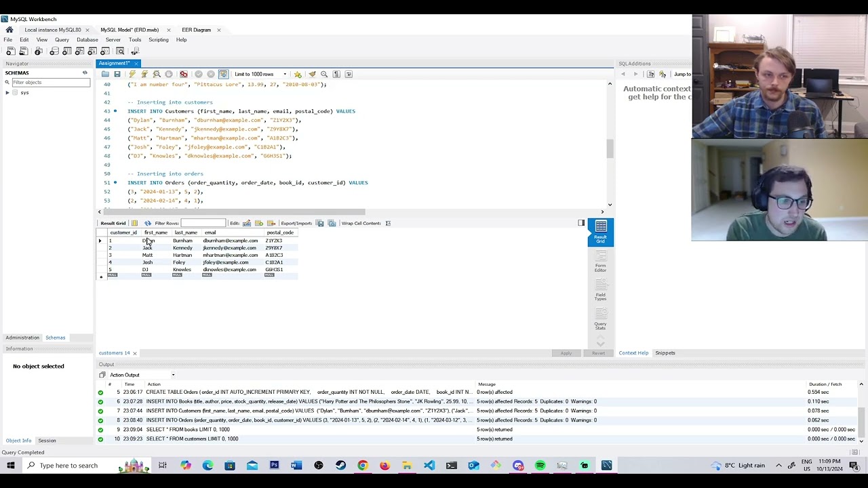
Task: Click the Explain query magnifier icon
Action: [x=157, y=74]
